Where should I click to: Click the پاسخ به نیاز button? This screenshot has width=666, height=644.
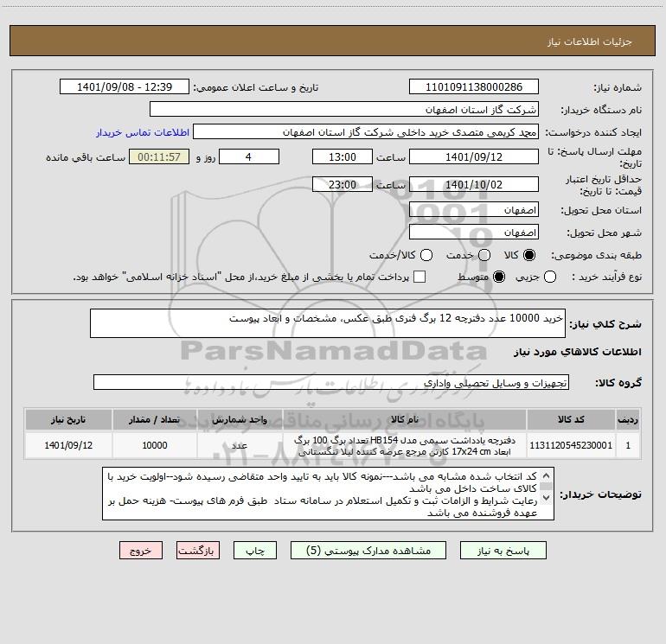[x=503, y=550]
